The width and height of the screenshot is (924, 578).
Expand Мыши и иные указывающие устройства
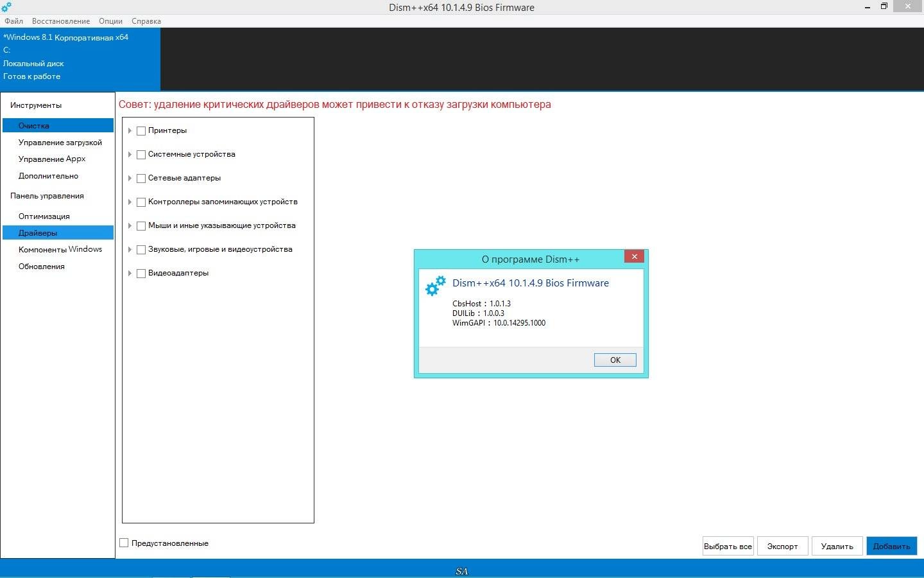click(130, 226)
